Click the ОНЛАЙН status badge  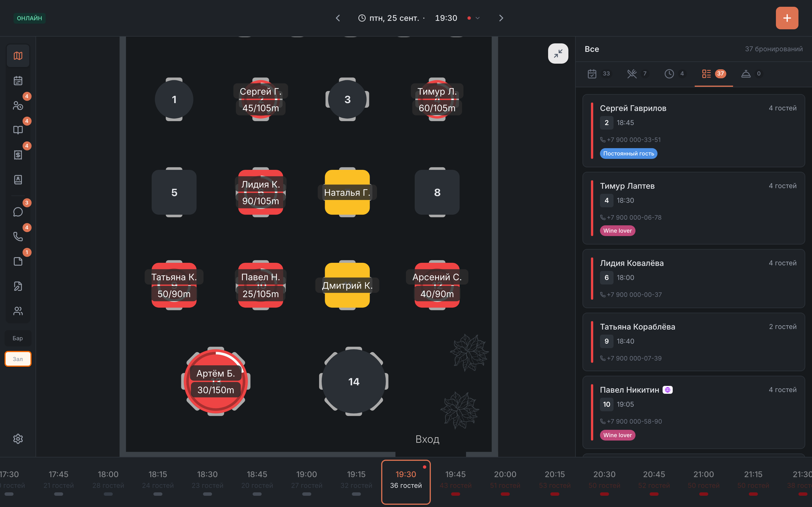coord(30,18)
